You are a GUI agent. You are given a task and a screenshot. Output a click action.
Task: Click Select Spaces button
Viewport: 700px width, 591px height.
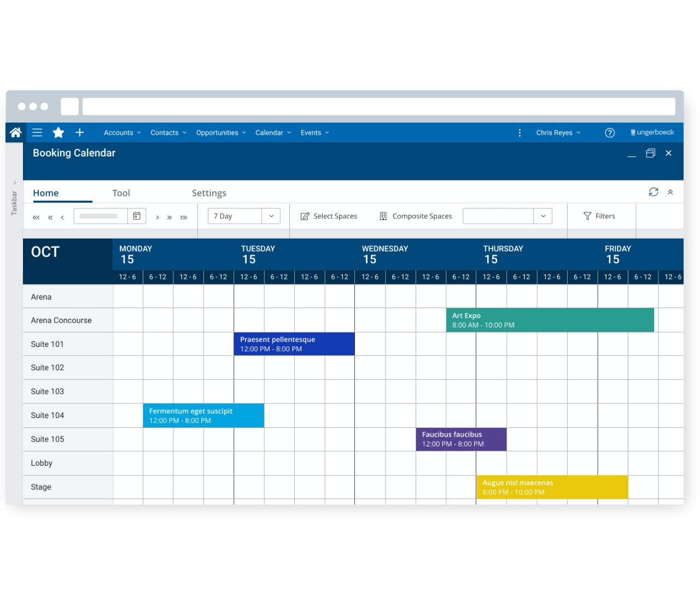click(329, 216)
